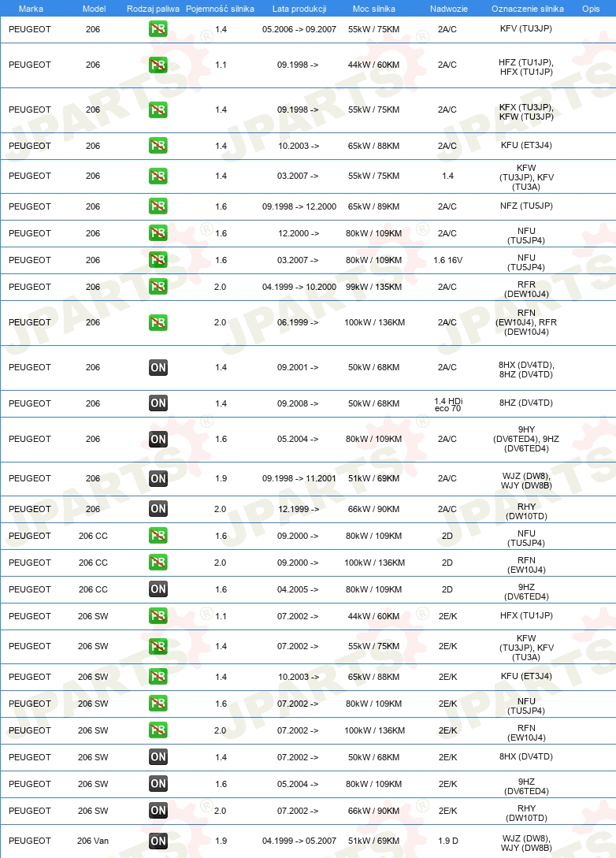This screenshot has height=858, width=616.
Task: Click the engine code 9HY (DV6TED4), 9HZ (DV6TED4)
Action: (x=526, y=439)
